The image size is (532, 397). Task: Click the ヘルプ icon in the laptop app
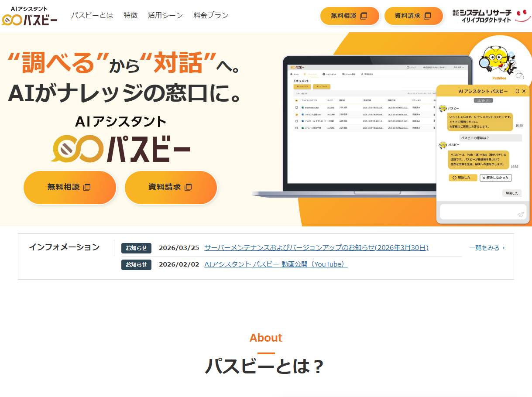(x=408, y=67)
